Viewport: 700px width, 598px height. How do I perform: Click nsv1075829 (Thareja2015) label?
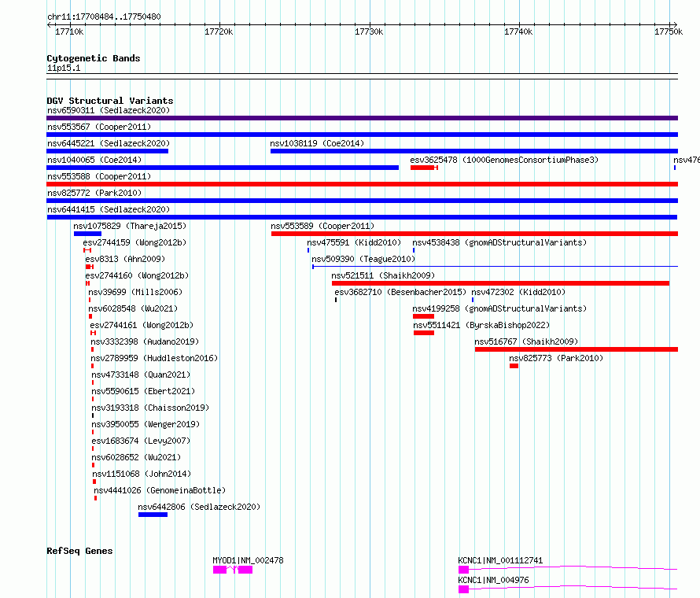tap(130, 226)
